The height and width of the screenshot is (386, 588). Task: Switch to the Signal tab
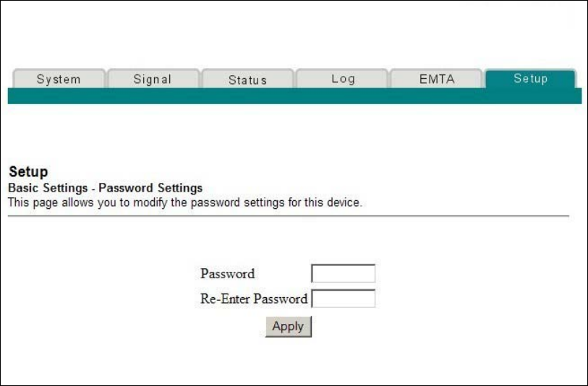[x=153, y=80]
